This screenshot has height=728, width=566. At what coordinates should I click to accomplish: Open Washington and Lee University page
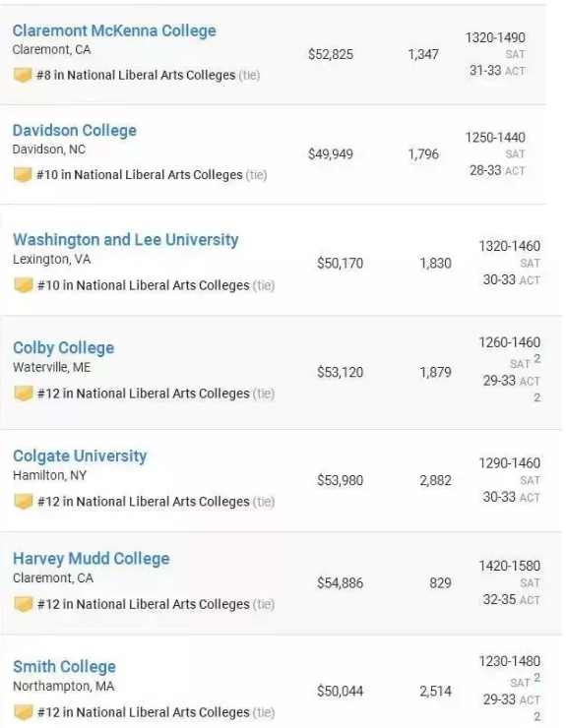pos(126,240)
